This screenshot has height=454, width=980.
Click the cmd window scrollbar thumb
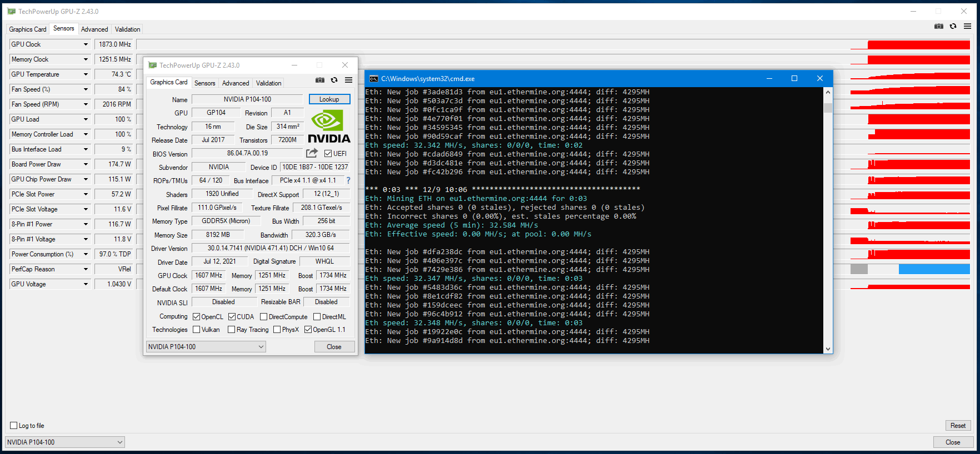(x=828, y=108)
